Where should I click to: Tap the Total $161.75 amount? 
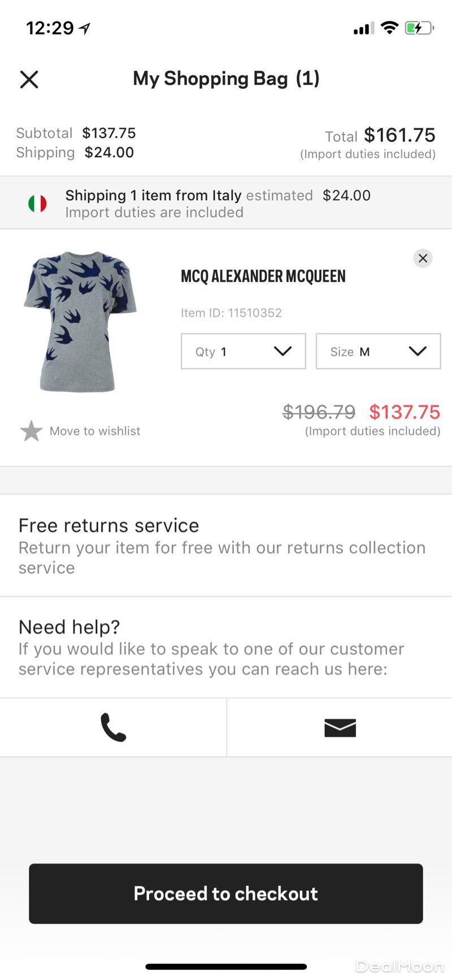pyautogui.click(x=399, y=135)
